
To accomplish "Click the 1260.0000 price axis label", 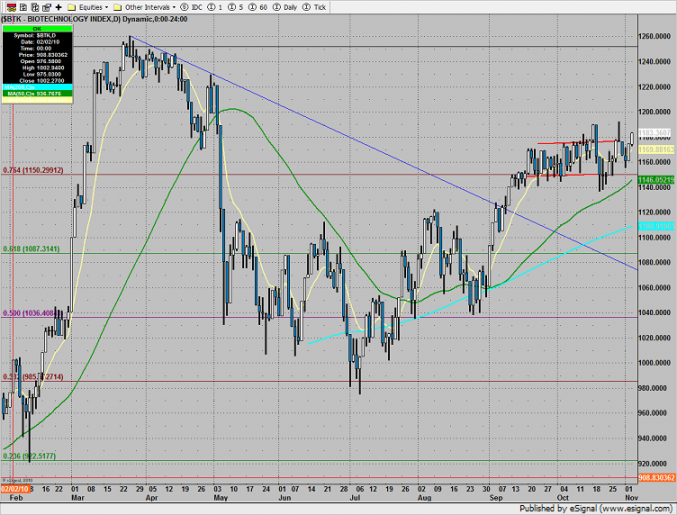I will point(655,37).
